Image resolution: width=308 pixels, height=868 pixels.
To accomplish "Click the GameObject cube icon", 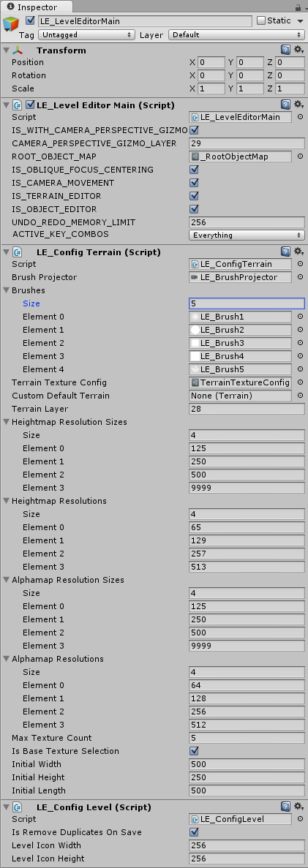I will pos(11,26).
